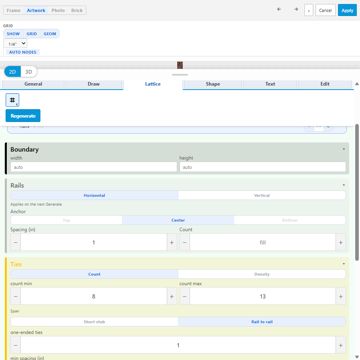The image size is (360, 360).
Task: Open the General tab
Action: click(33, 84)
